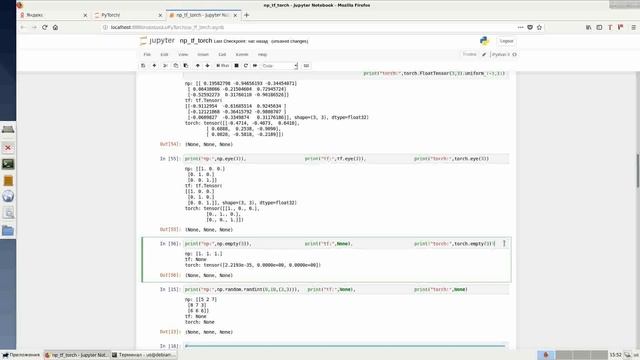The image size is (640, 360).
Task: Paste cells below icon in toolbar
Action: [186, 66]
